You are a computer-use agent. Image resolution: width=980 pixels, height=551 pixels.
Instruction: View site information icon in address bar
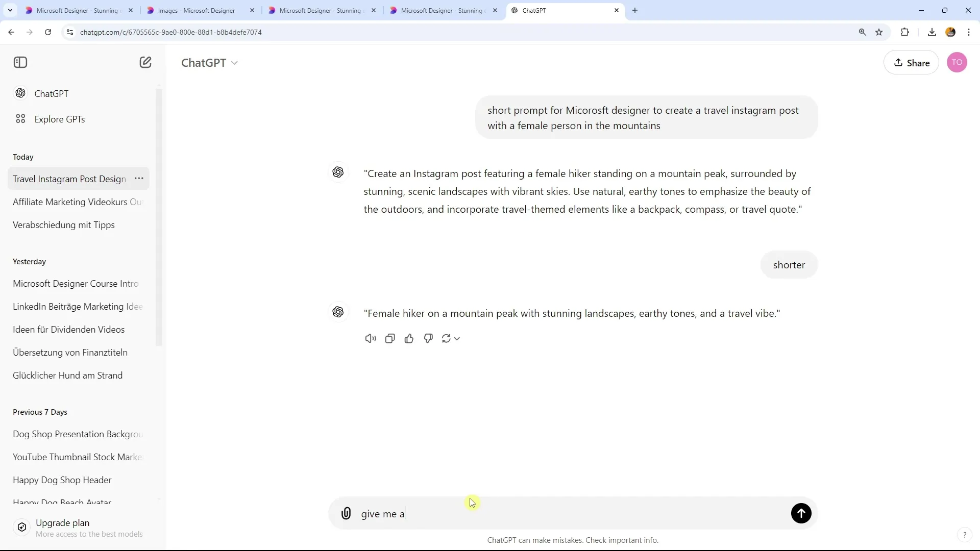[70, 32]
